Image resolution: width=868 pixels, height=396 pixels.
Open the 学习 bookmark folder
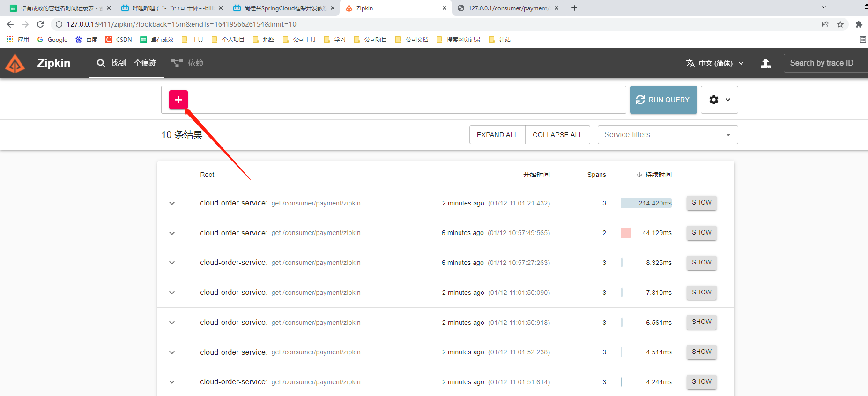point(334,39)
